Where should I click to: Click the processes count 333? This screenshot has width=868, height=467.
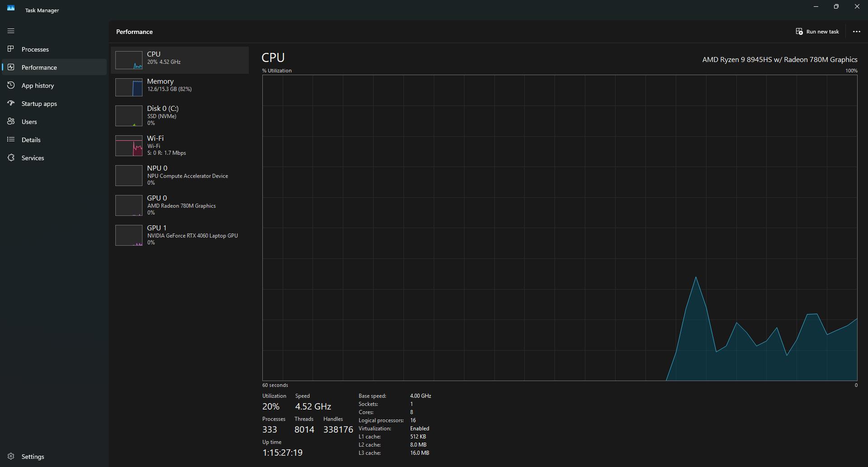point(270,429)
